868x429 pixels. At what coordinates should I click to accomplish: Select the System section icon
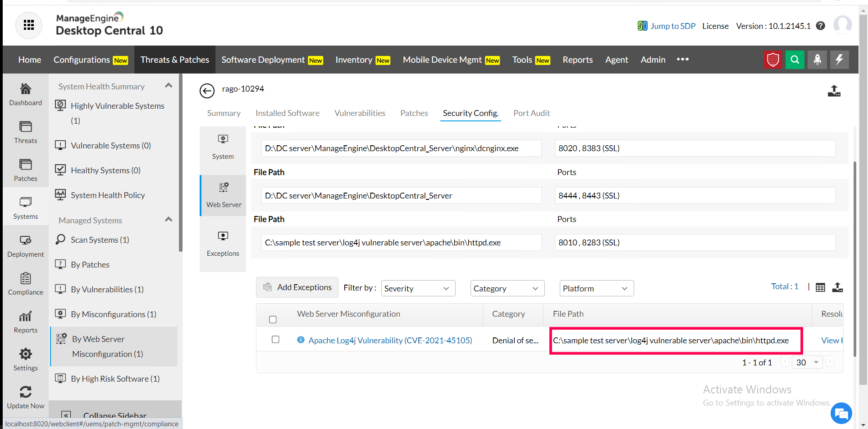tap(223, 138)
